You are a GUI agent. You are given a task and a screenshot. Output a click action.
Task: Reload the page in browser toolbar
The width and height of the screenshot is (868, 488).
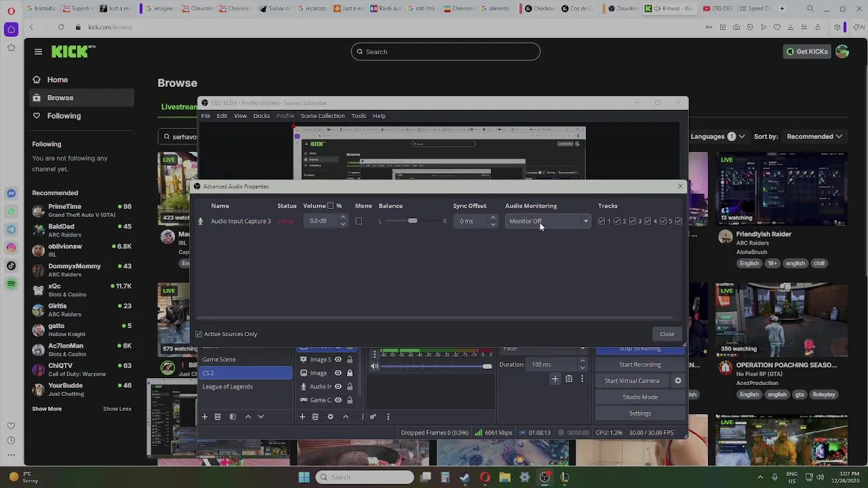click(x=61, y=27)
